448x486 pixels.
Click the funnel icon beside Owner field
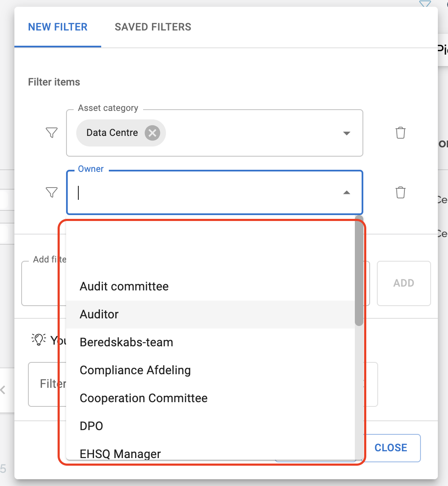point(51,193)
